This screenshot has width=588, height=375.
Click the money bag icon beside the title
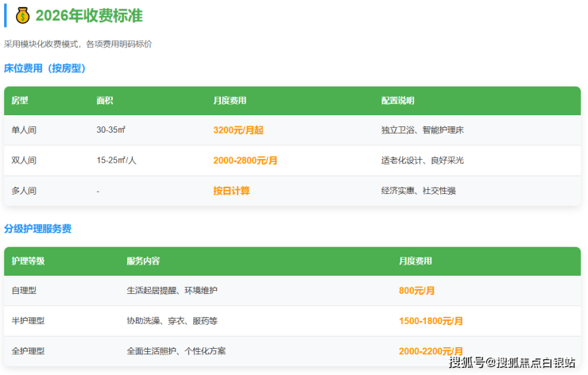pyautogui.click(x=22, y=15)
